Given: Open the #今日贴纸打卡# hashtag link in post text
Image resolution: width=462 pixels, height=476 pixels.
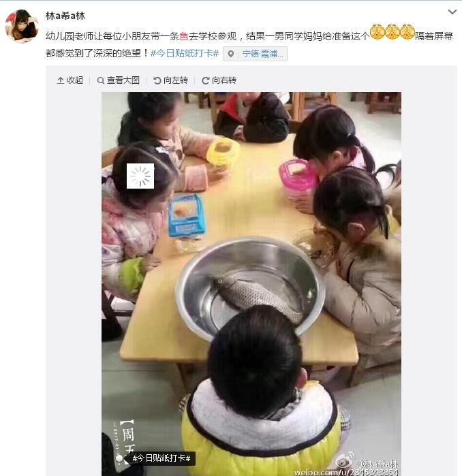Looking at the screenshot, I should coord(185,53).
